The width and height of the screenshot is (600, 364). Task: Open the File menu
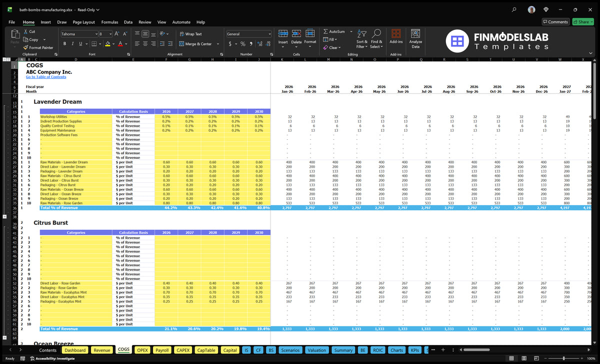coord(11,22)
